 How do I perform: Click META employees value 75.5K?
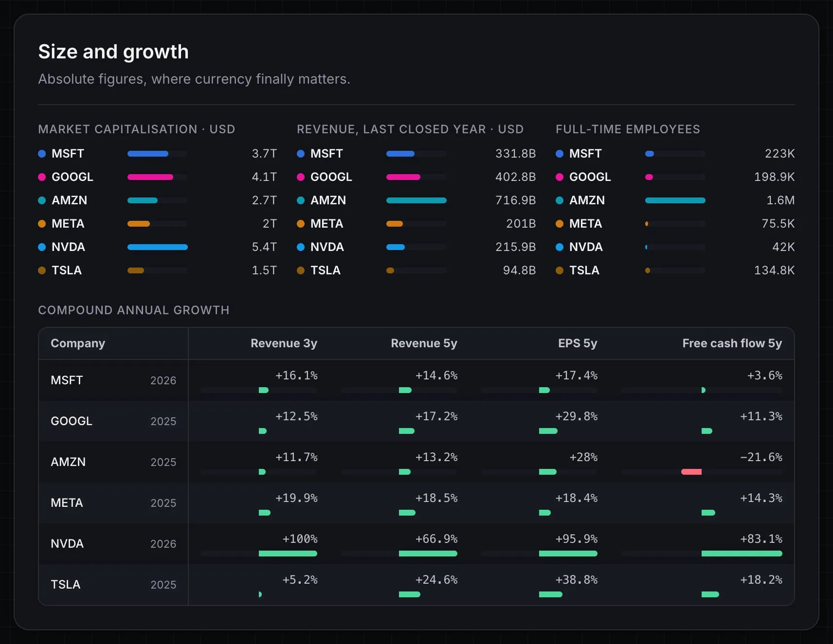pyautogui.click(x=779, y=224)
